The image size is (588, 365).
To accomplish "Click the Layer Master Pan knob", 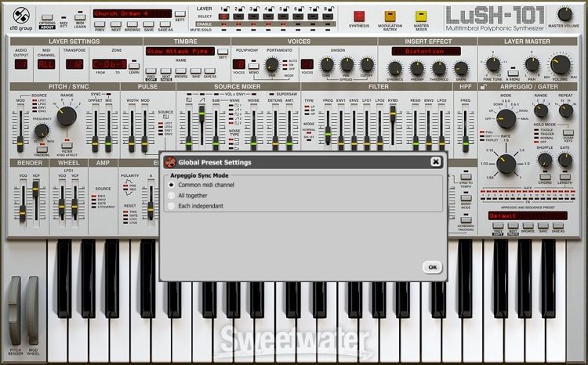I will (532, 64).
